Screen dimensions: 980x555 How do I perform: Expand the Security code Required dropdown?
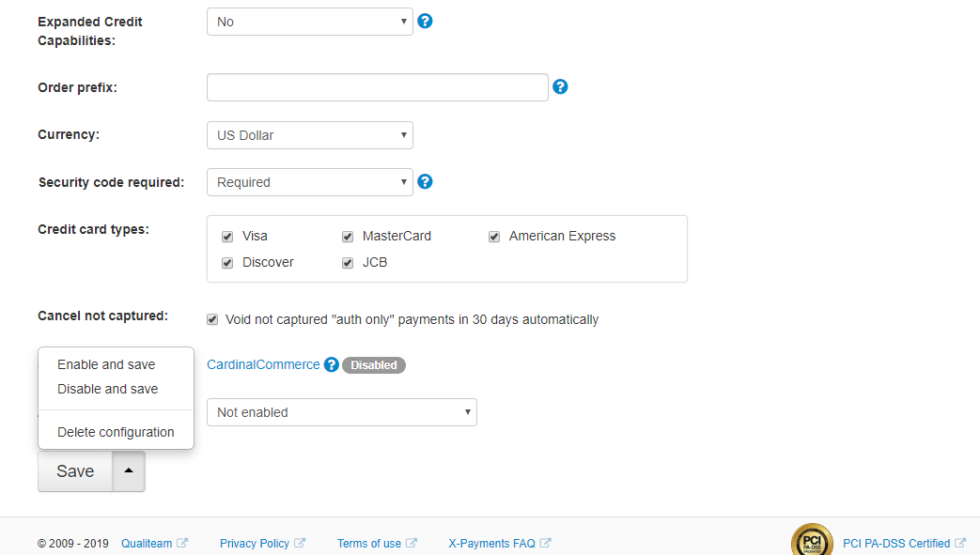[x=310, y=182]
